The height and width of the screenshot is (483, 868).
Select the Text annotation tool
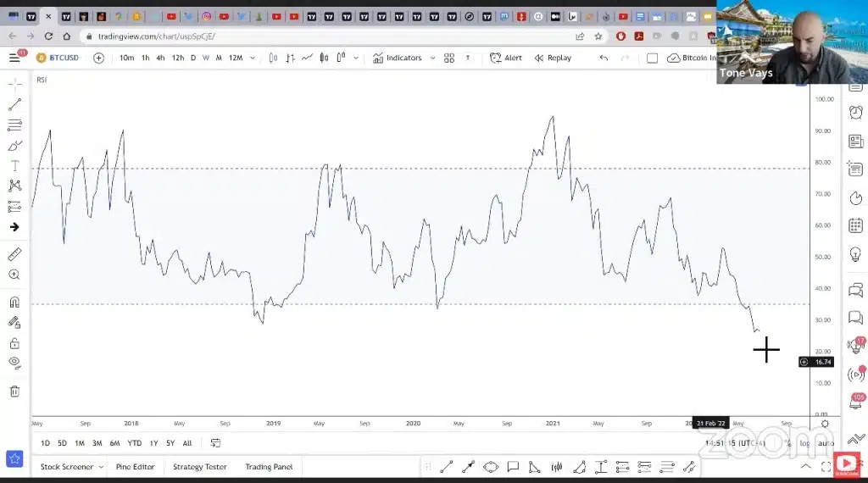pyautogui.click(x=15, y=165)
